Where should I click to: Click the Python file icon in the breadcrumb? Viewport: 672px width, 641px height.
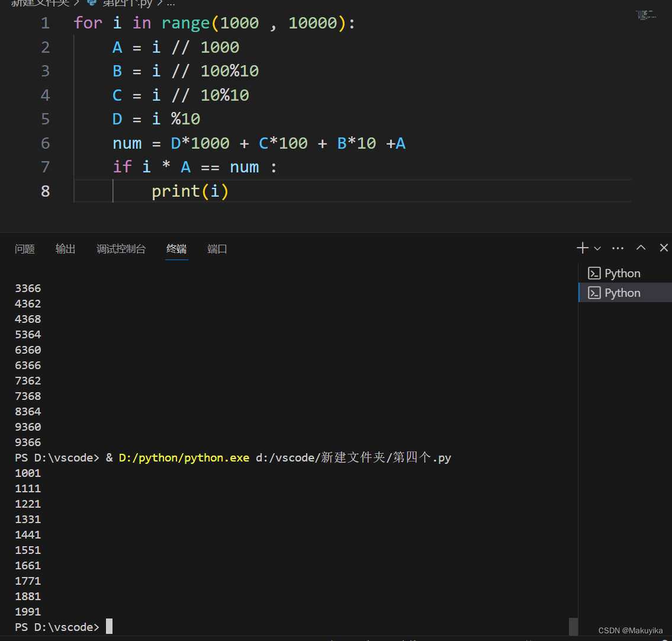(90, 4)
